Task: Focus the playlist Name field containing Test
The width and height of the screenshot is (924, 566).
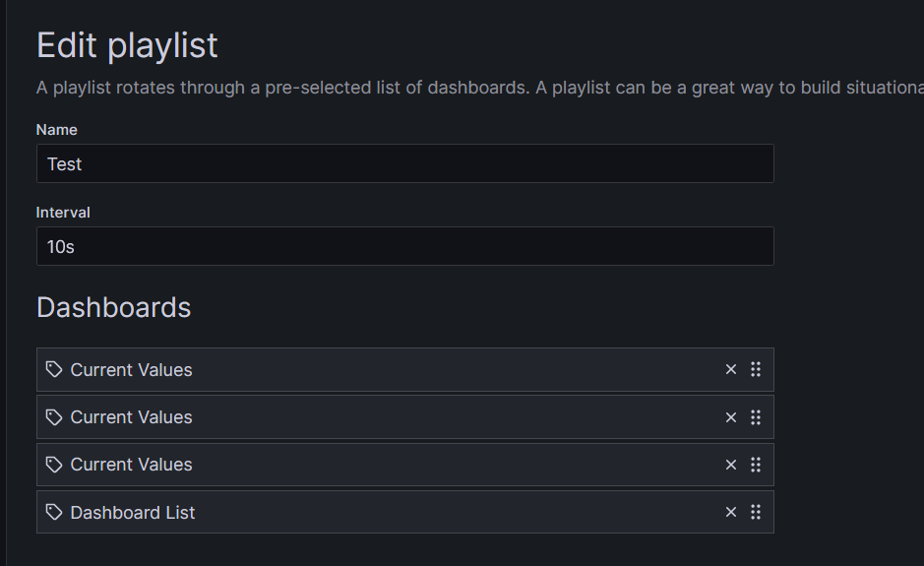Action: 404,163
